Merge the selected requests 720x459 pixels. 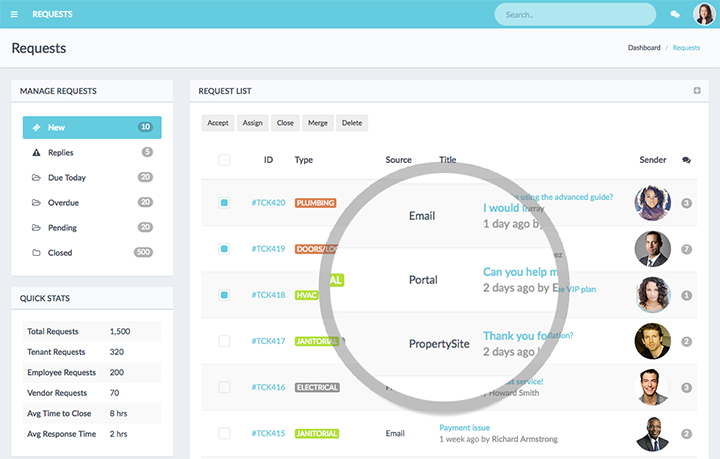pos(318,123)
